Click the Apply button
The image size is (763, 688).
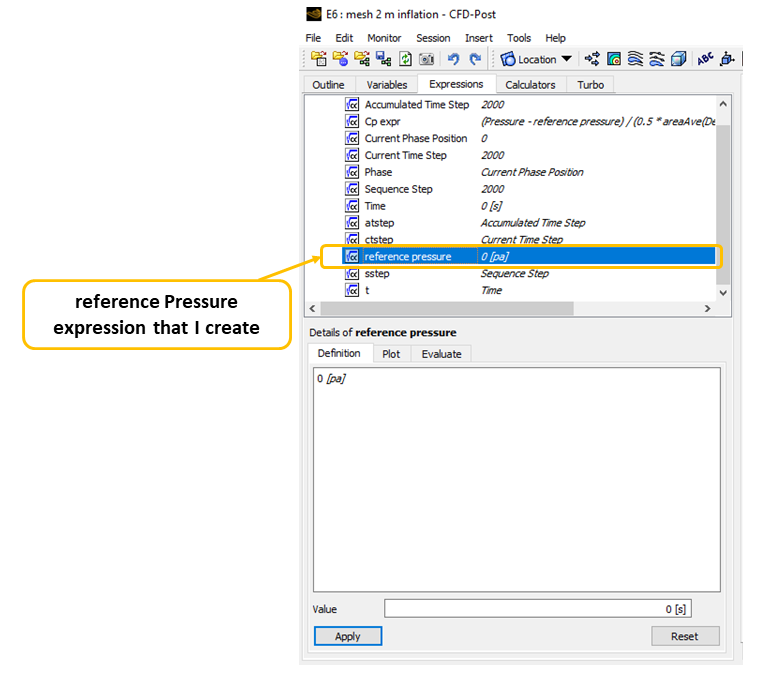348,636
